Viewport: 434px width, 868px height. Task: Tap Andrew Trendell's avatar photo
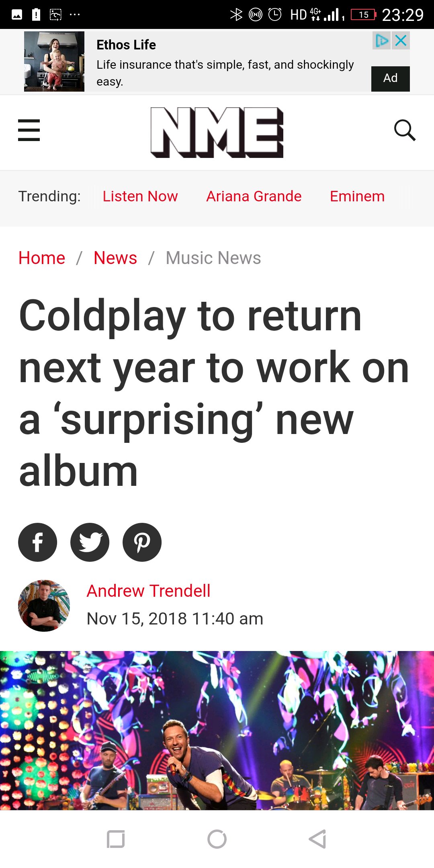click(44, 606)
